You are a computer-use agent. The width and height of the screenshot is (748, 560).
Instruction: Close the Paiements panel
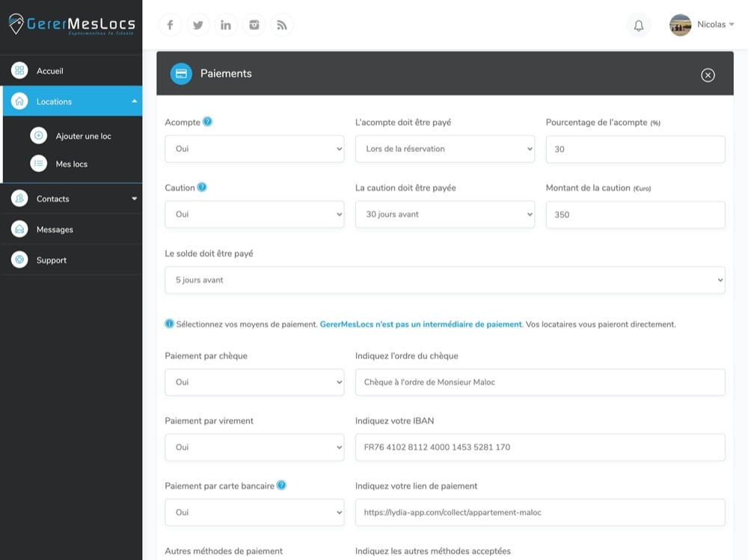point(708,75)
